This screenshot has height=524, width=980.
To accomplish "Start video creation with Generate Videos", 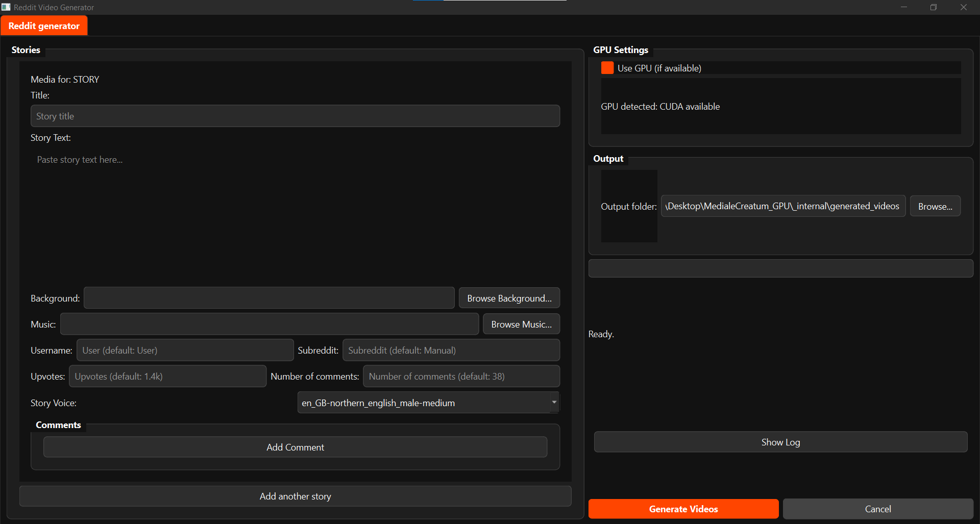I will click(x=683, y=509).
